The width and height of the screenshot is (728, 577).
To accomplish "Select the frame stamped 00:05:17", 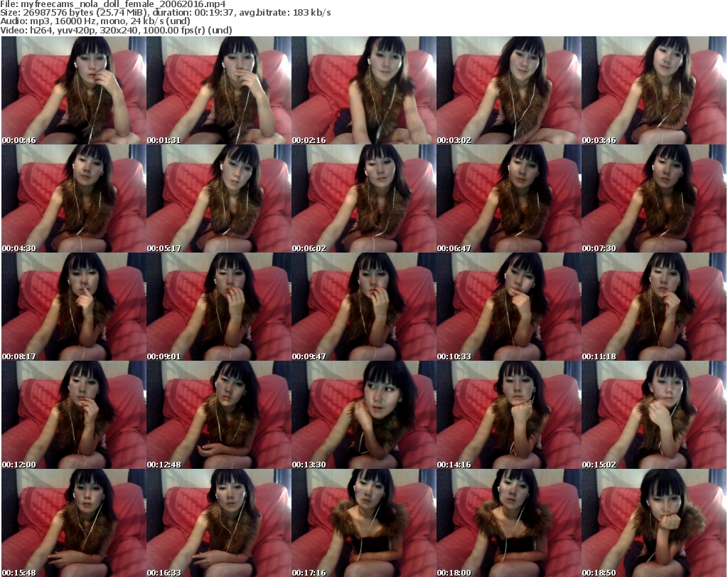I will 219,198.
